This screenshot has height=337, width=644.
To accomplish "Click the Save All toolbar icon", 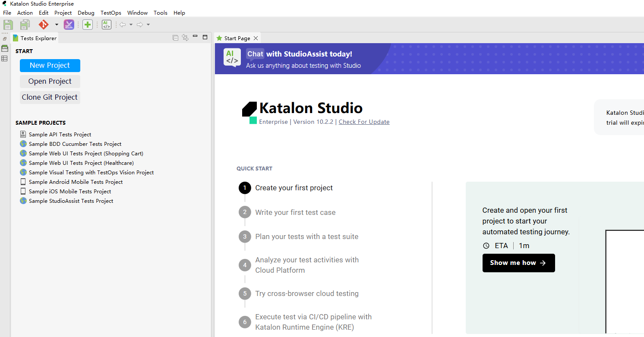I will tap(25, 25).
